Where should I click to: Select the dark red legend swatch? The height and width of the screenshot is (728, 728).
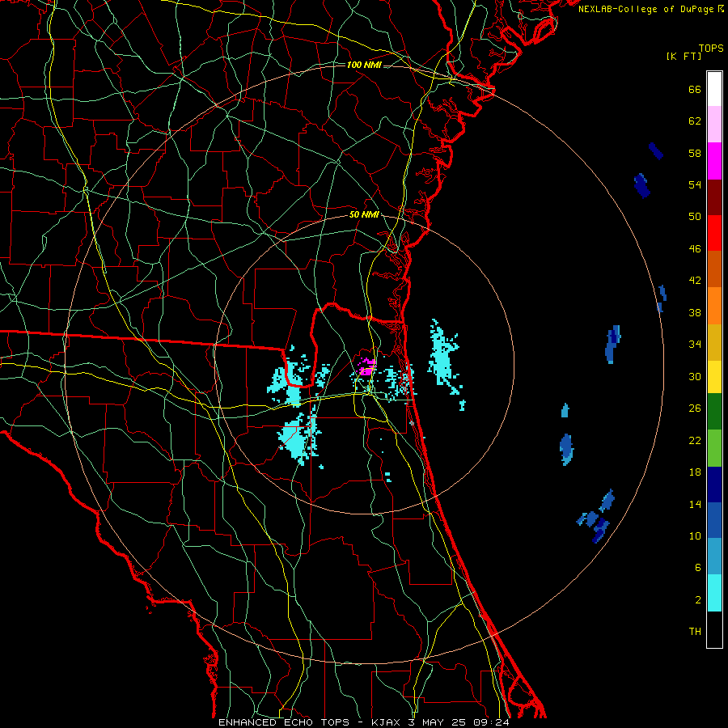click(x=714, y=197)
